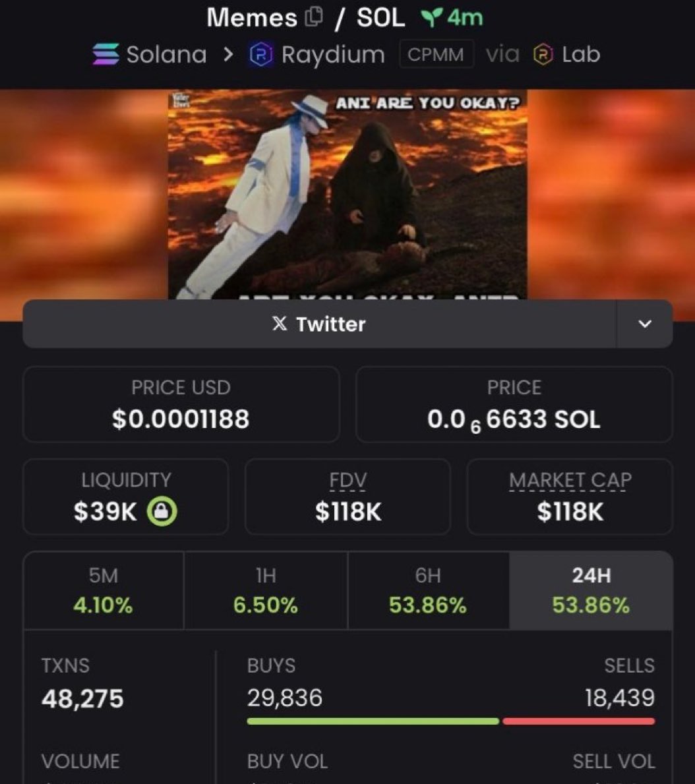
Task: Click the green buys ratio bar
Action: click(x=373, y=721)
